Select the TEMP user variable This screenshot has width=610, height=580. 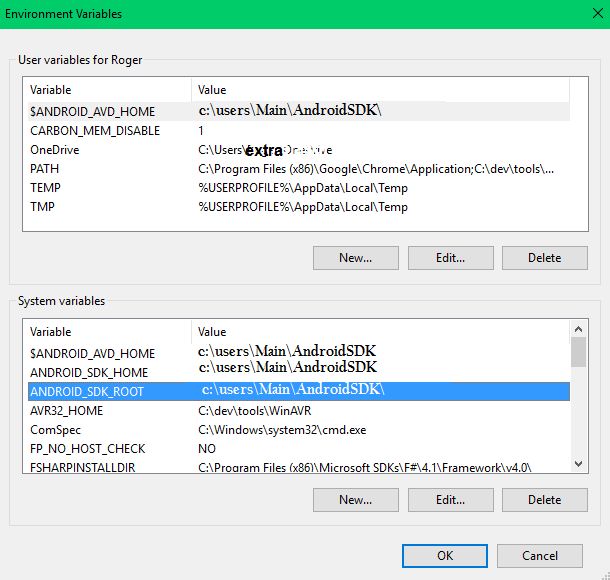click(x=299, y=188)
